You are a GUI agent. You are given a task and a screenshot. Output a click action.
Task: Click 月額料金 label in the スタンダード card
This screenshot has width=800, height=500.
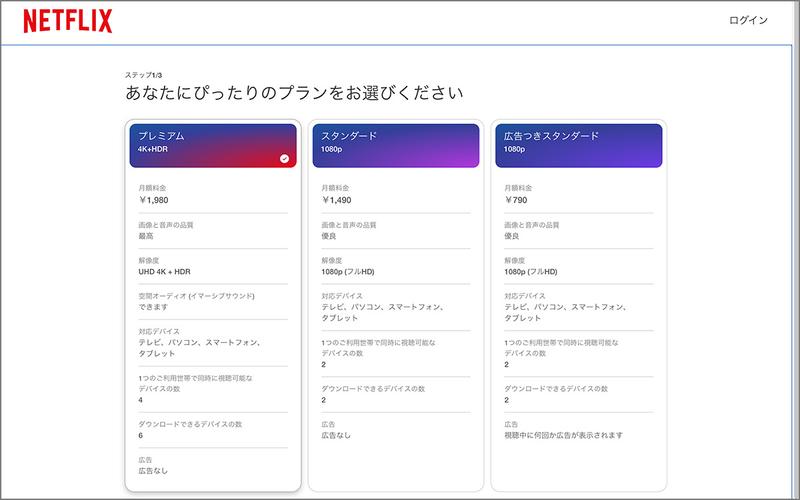[335, 188]
